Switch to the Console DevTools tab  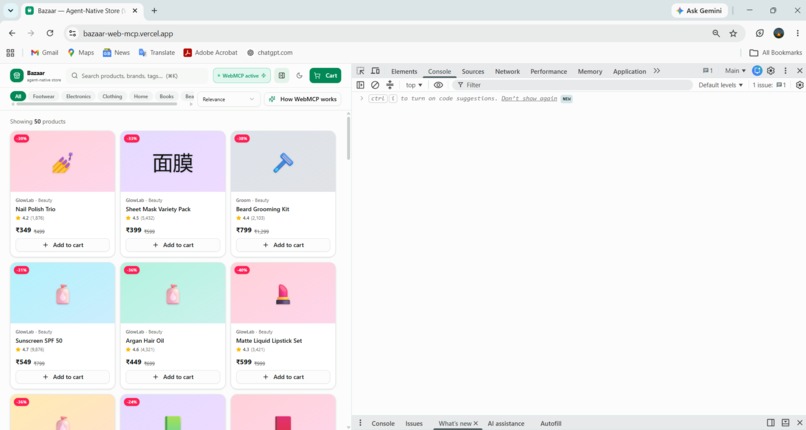coord(439,71)
